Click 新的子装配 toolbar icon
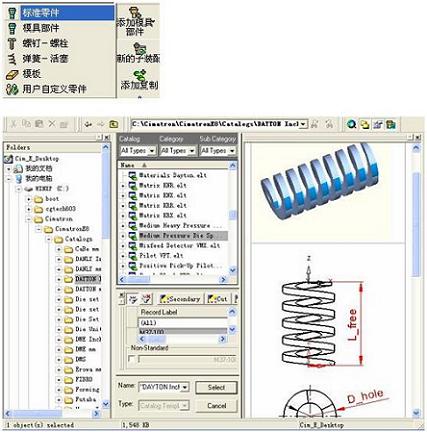 tap(138, 53)
